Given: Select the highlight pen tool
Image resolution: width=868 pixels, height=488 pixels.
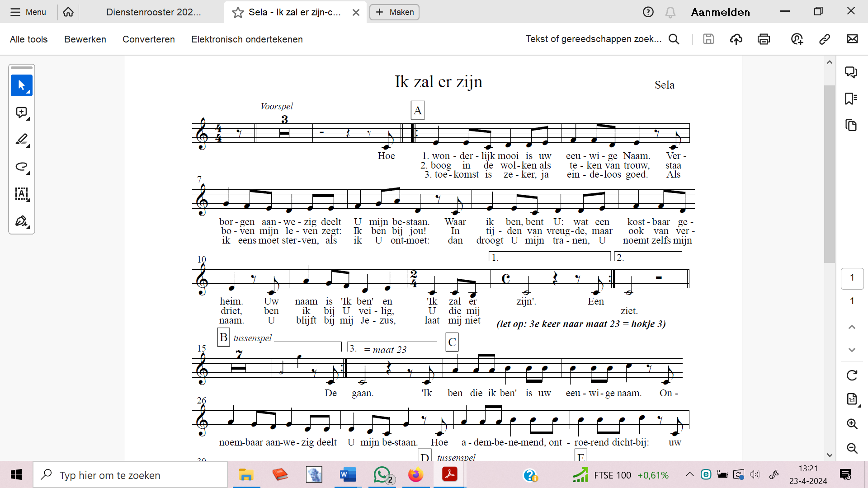Looking at the screenshot, I should click(x=22, y=140).
